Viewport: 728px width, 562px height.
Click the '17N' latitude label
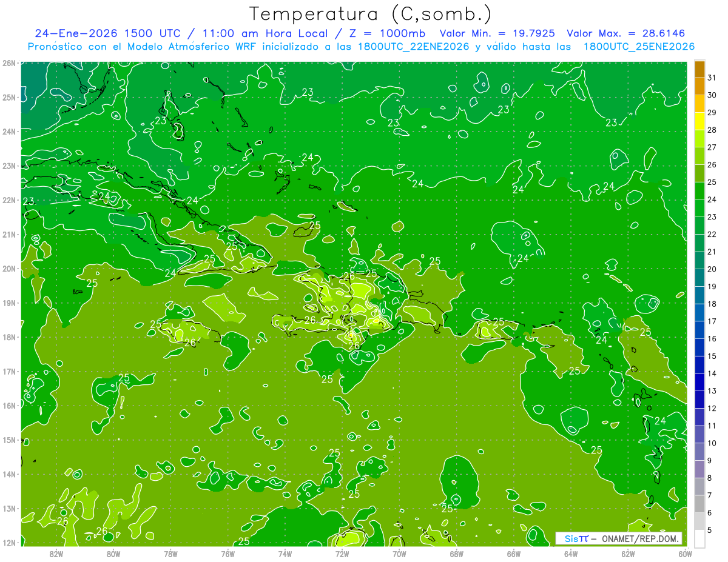8,371
